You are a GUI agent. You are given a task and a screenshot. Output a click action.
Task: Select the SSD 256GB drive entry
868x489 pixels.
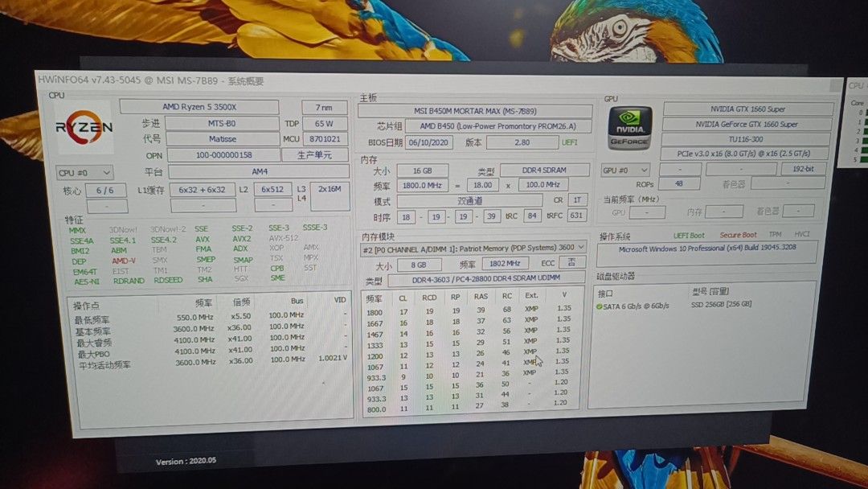click(721, 305)
